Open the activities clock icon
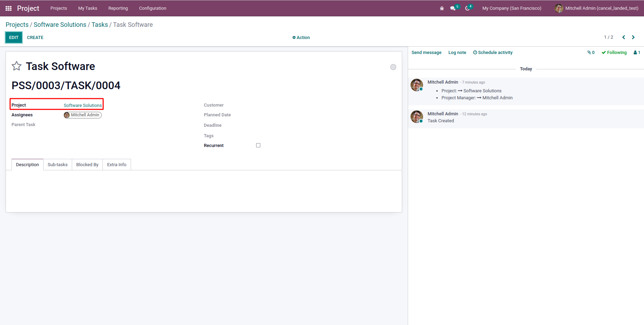 [468, 8]
